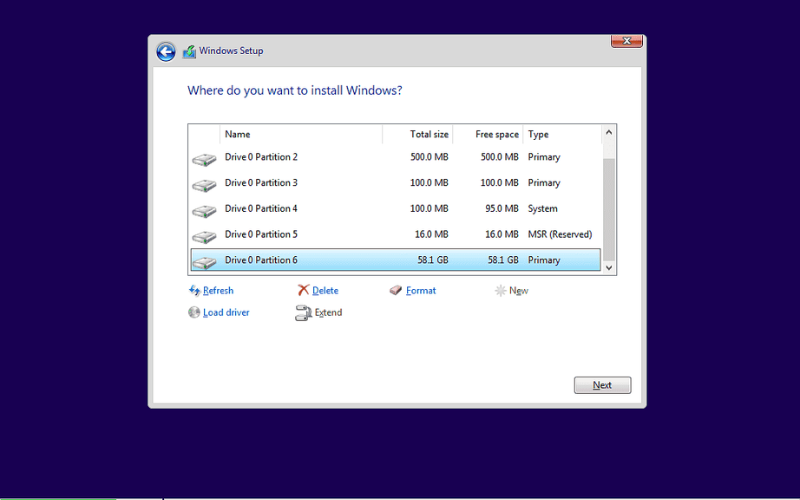
Task: Click the New starburst icon
Action: point(501,290)
